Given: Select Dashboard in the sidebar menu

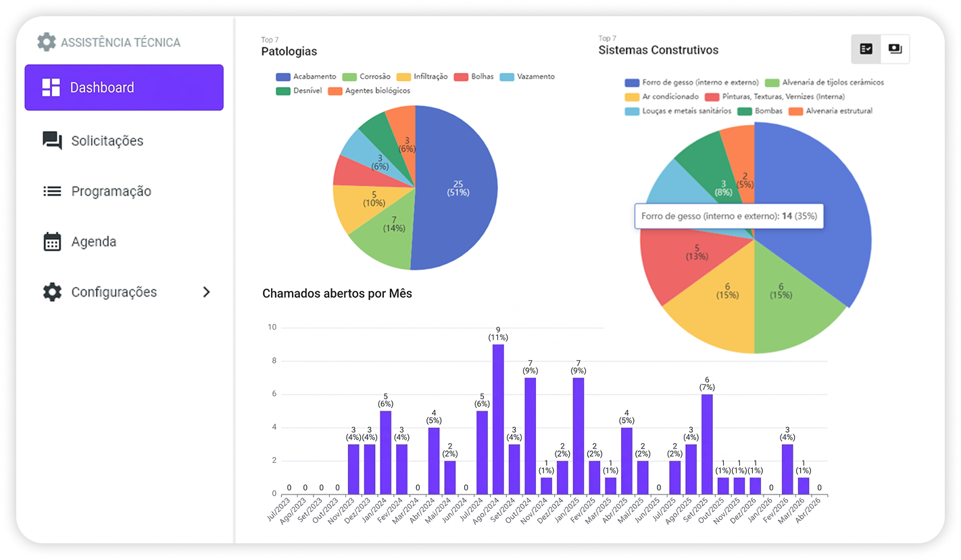Looking at the screenshot, I should tap(102, 86).
